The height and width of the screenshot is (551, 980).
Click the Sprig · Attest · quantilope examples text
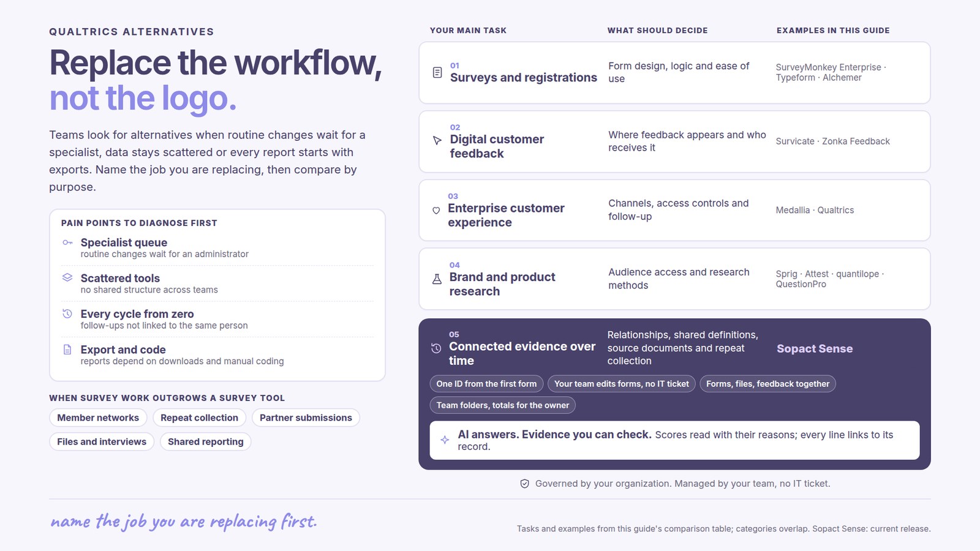coord(830,279)
